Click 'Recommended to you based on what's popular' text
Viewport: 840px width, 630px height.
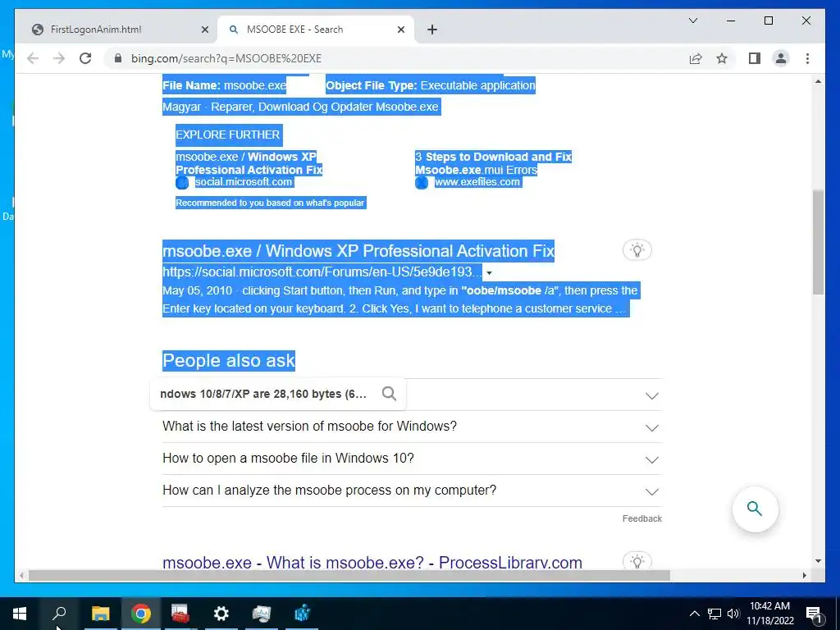[x=270, y=203]
